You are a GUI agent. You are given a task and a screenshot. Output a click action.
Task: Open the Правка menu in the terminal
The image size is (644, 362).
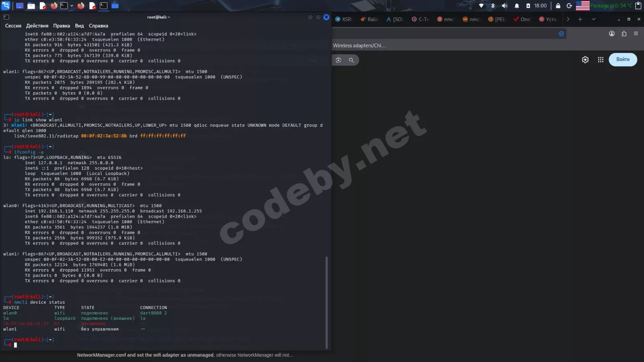pyautogui.click(x=62, y=26)
